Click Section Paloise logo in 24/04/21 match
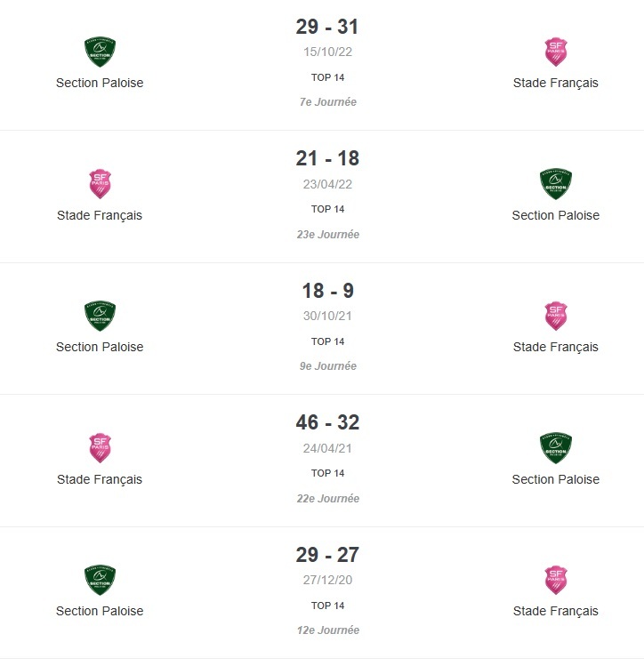Screen dimensions: 644x666 pos(556,447)
